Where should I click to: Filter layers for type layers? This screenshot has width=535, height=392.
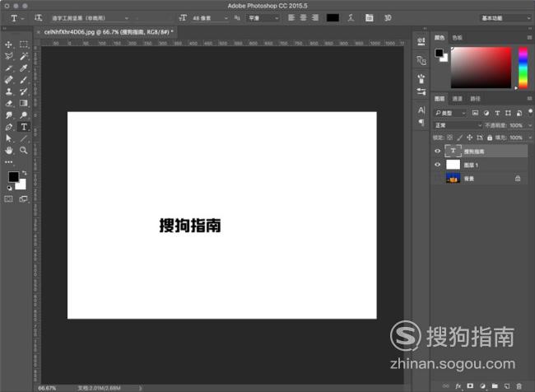(x=497, y=113)
